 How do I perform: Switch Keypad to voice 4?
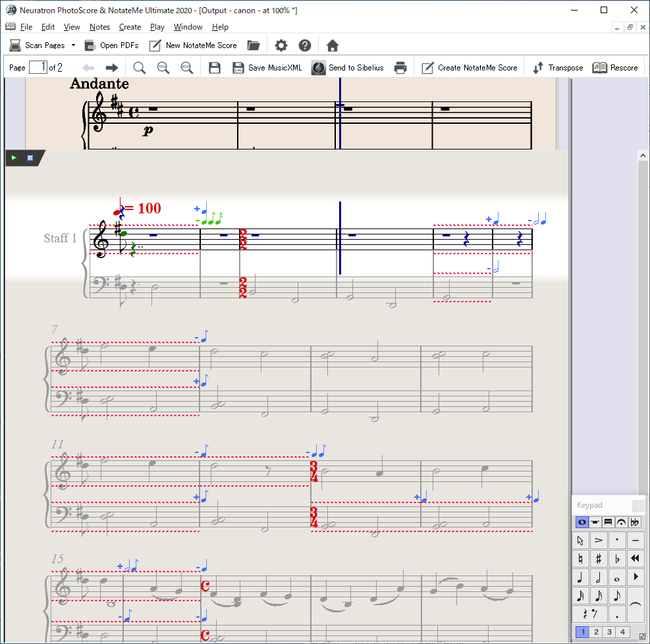(622, 632)
